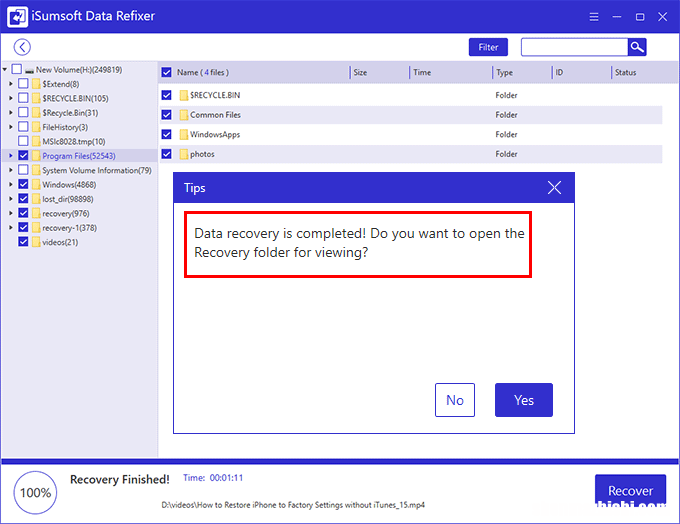Check the $Extend(8) checkbox
The image size is (680, 524).
pos(23,83)
